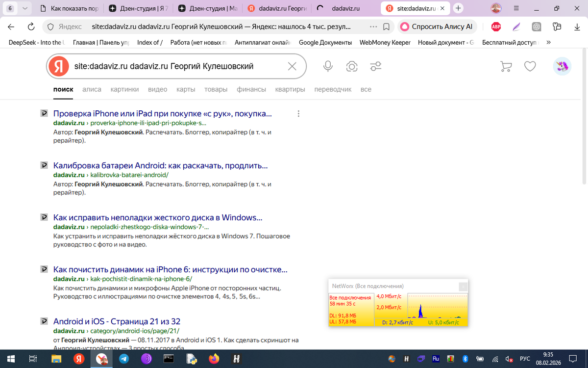The image size is (588, 368).
Task: Open the shopping cart icon
Action: 506,66
